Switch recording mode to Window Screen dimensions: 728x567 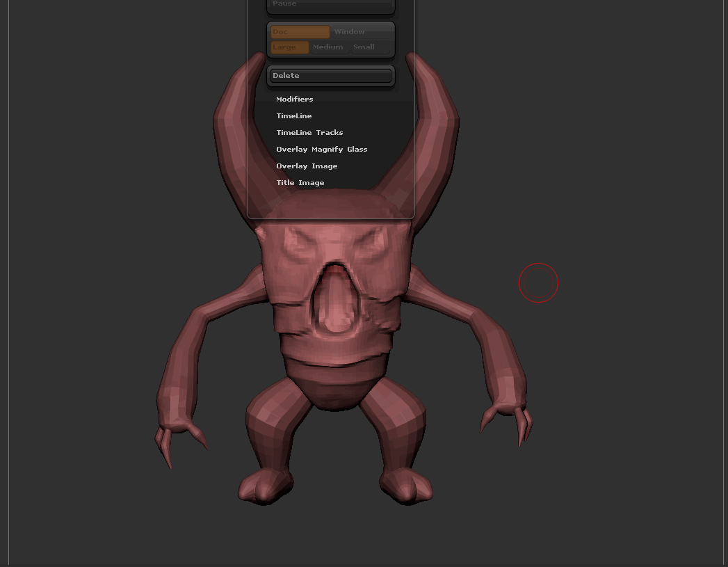click(x=360, y=32)
